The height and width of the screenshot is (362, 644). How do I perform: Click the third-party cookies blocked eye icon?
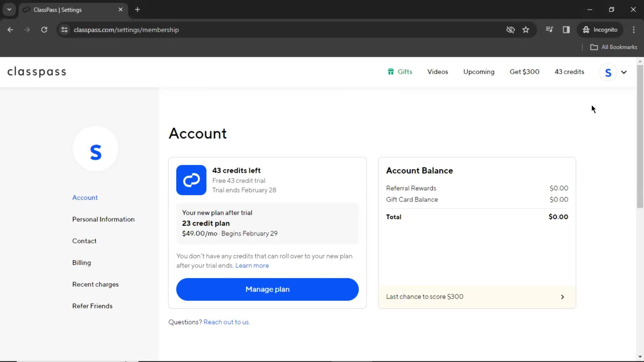click(x=511, y=30)
